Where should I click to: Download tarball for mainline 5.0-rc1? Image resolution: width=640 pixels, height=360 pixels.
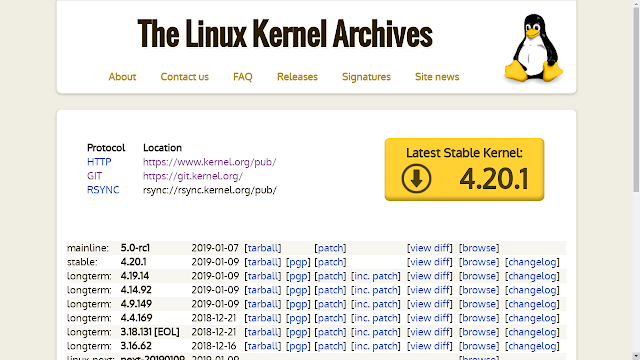click(x=263, y=248)
